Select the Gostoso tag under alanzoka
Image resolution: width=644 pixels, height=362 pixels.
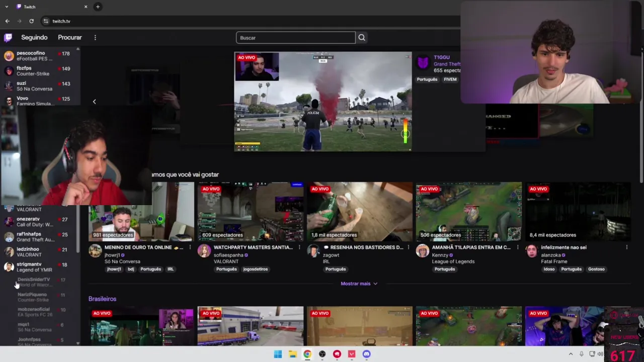click(596, 269)
